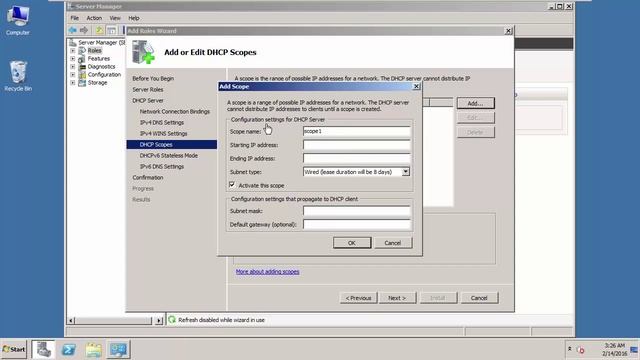Click the Starting IP address field
The image size is (640, 360).
coord(356,145)
